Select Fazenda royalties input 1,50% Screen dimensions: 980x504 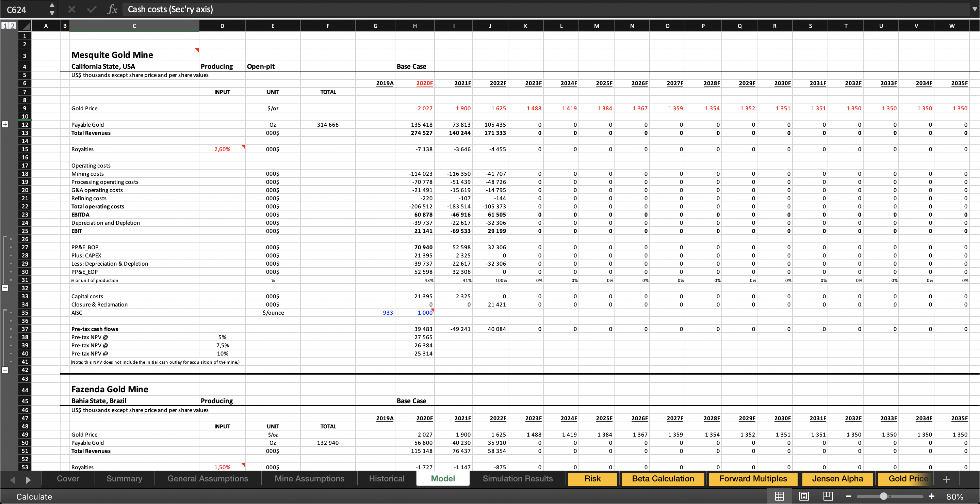222,467
